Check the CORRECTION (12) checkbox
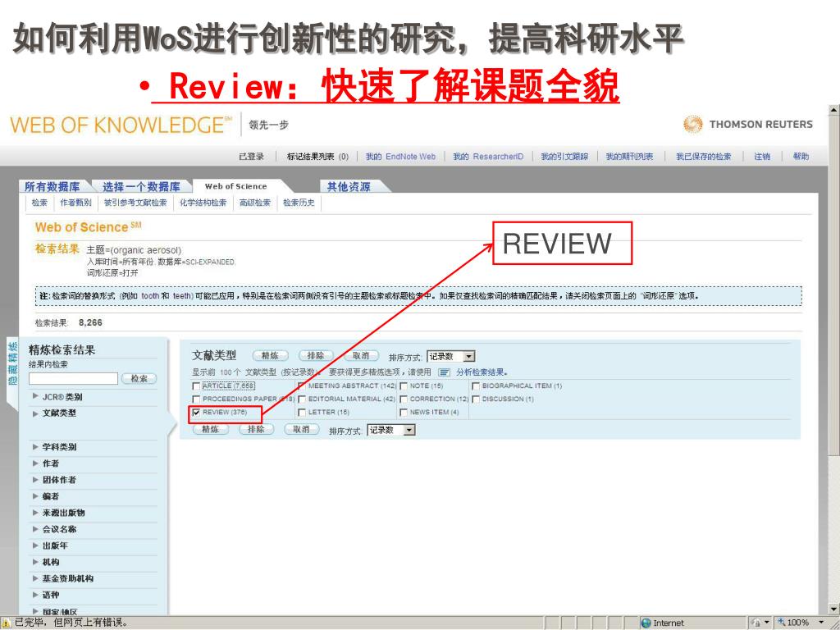This screenshot has width=840, height=630. [x=404, y=399]
